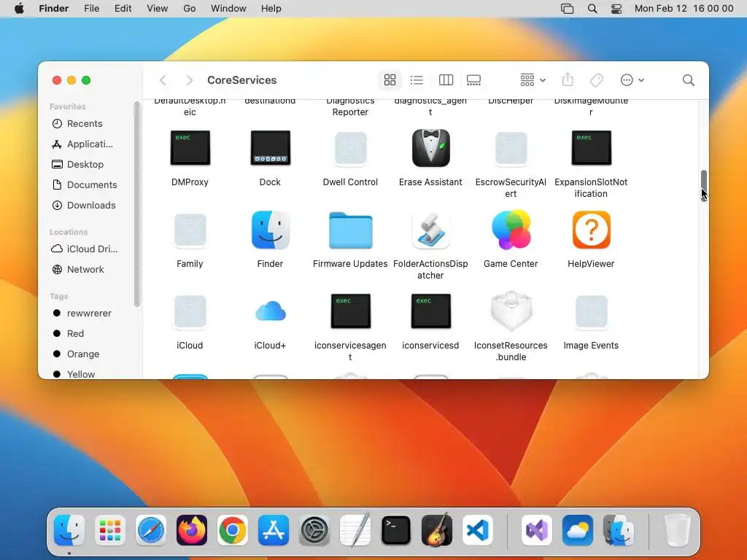The height and width of the screenshot is (560, 747).
Task: Open the Go menu
Action: click(190, 9)
